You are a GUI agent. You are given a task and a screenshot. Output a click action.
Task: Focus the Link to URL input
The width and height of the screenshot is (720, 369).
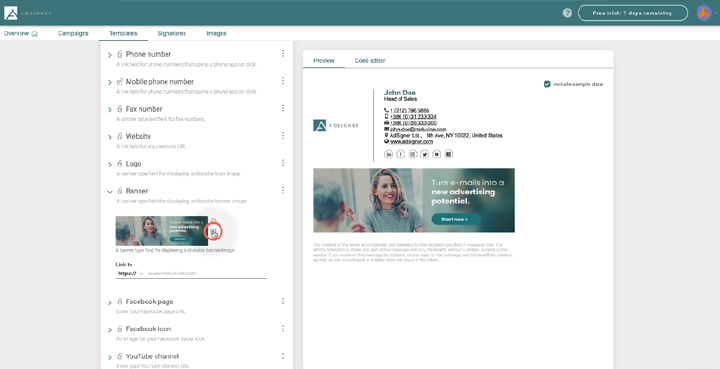[x=207, y=273]
